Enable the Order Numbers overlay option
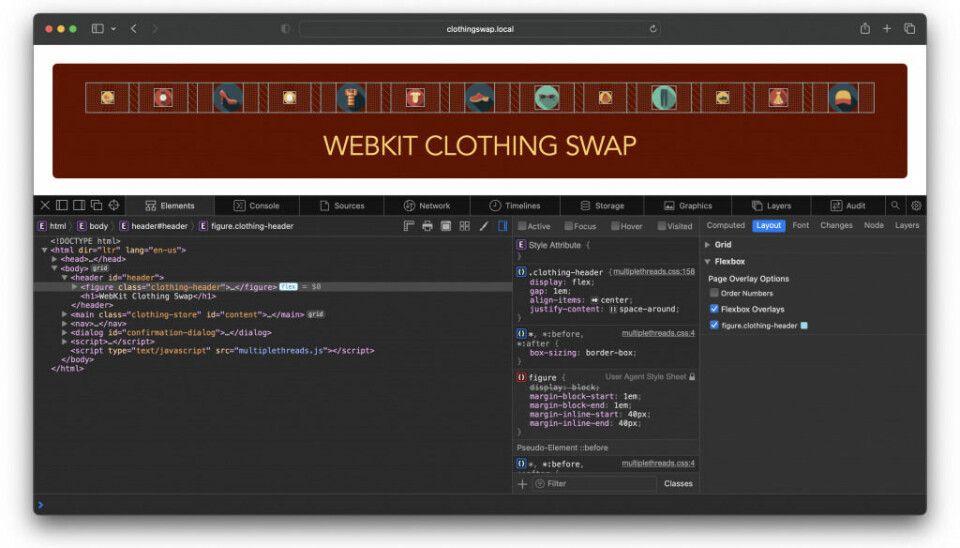The image size is (960, 548). 714,293
